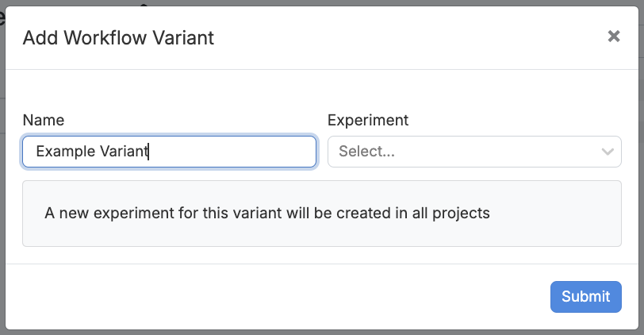Click the chevron arrow in the Experiment select

point(608,152)
